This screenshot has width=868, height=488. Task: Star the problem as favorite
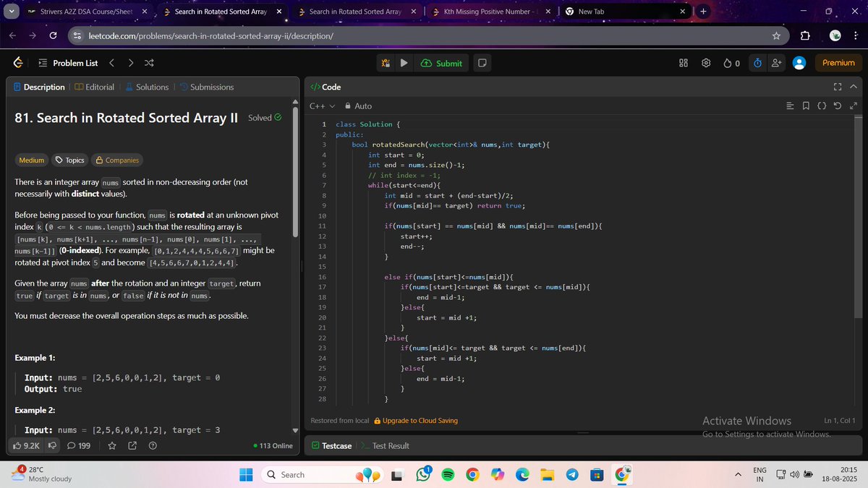click(x=112, y=445)
